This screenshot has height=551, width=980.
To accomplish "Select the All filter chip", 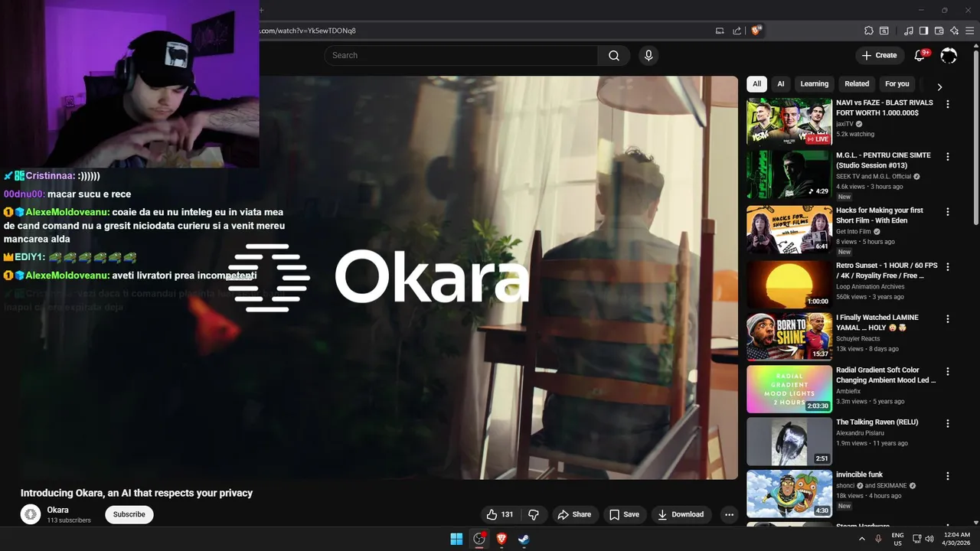I will (x=756, y=84).
